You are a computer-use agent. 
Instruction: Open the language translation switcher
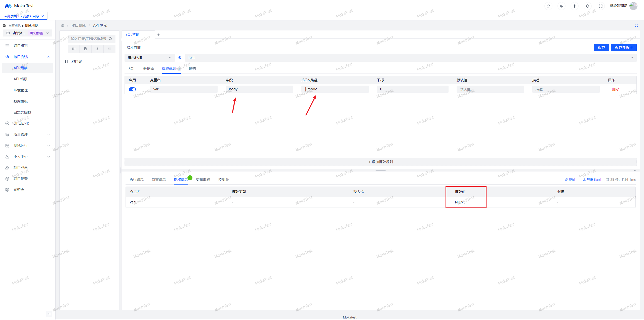click(x=561, y=6)
